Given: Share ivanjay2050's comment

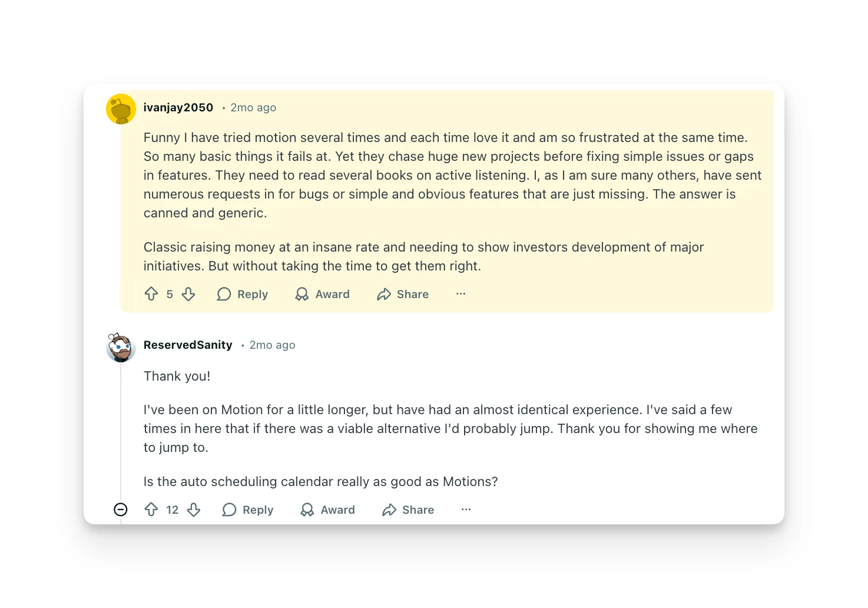Looking at the screenshot, I should [x=402, y=294].
